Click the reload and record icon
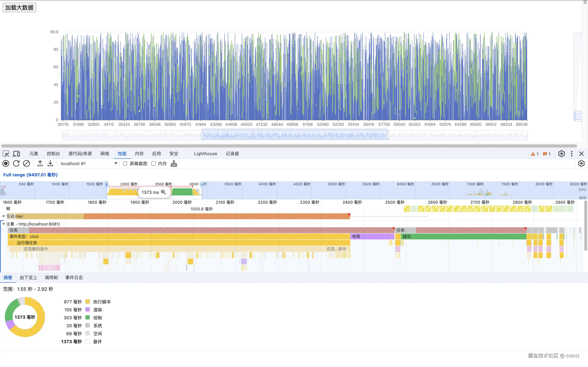588x367 pixels. tap(16, 164)
